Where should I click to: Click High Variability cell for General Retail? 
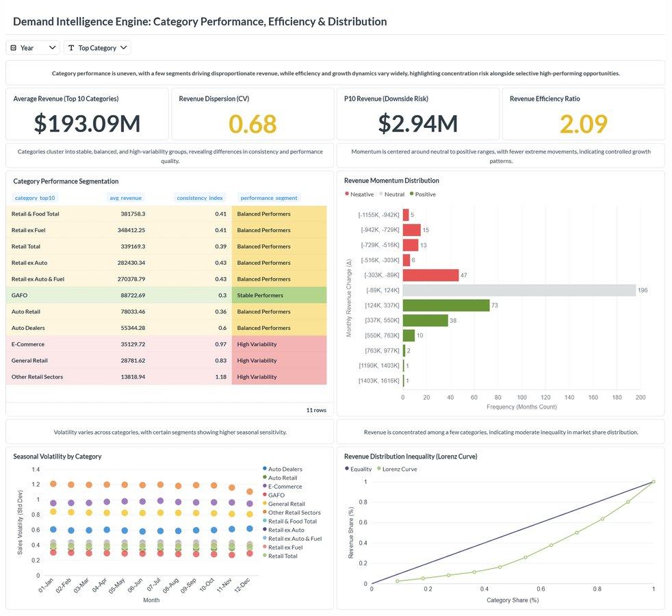[x=279, y=361]
